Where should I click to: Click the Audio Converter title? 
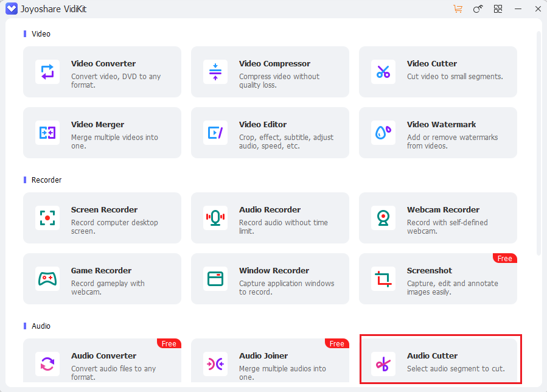coord(103,355)
